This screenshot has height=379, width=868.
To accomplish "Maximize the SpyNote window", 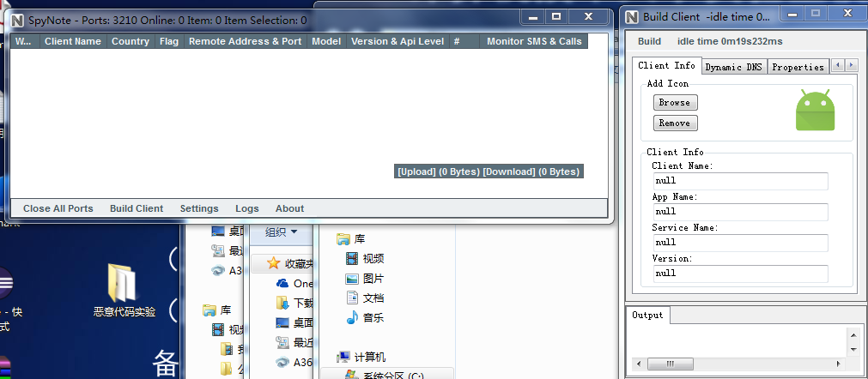I will pos(556,17).
